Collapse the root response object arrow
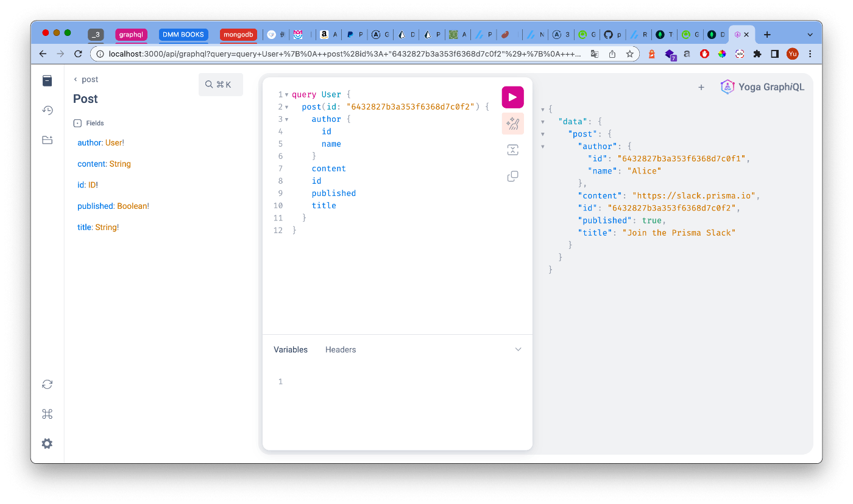853x504 pixels. [543, 110]
